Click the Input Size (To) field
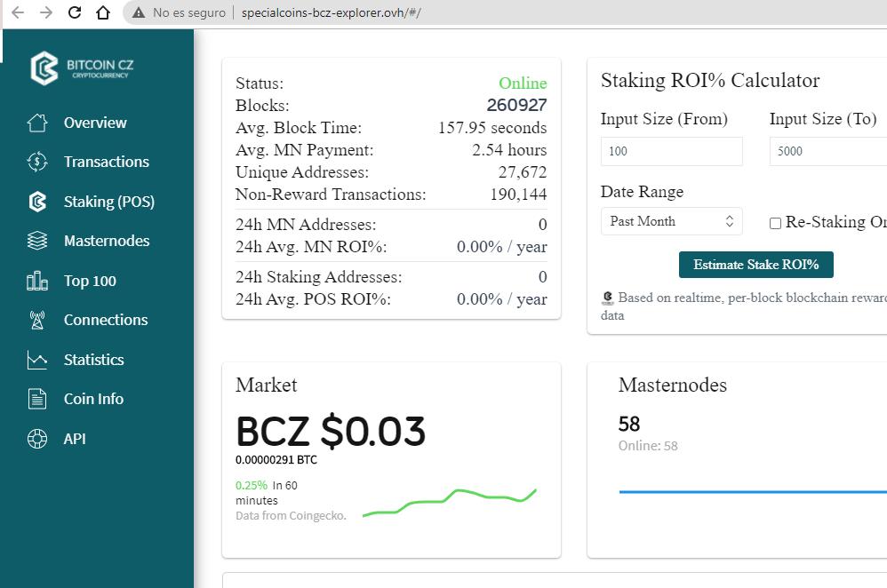Screen dimensions: 887x588 click(x=828, y=151)
